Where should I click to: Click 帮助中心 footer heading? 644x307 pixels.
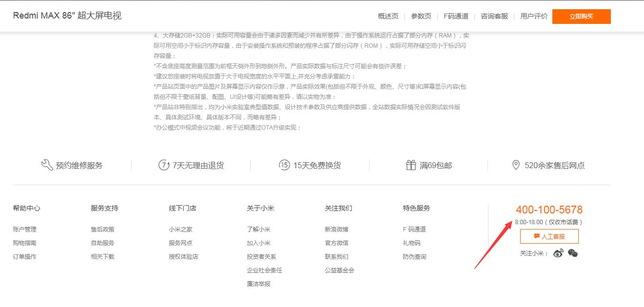point(27,208)
